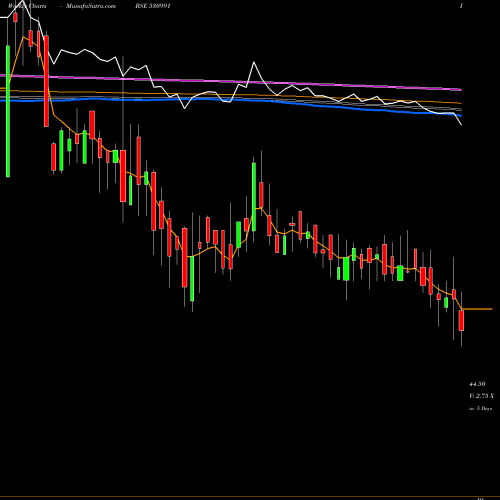Click the orange horizontal price marker line at right
Viewport: 500px width, 500px height.
477,309
